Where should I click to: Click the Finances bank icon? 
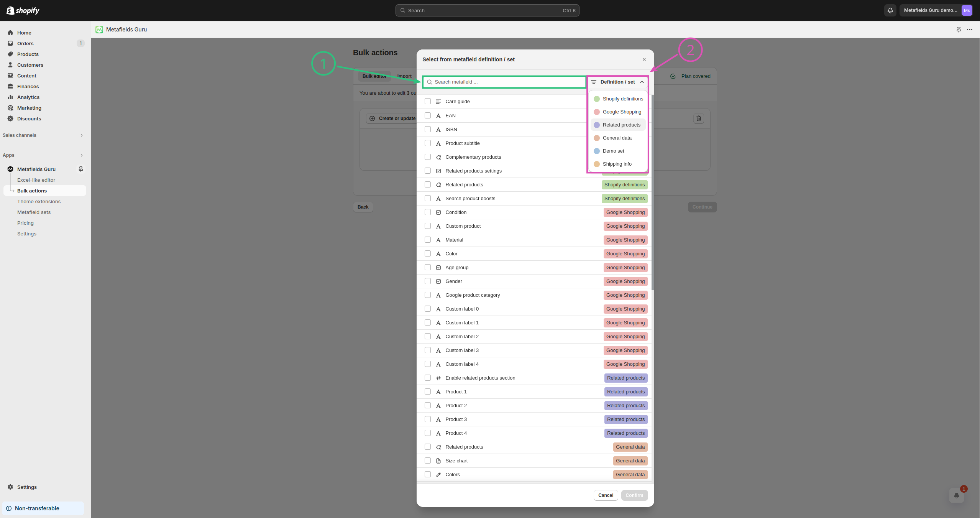(10, 86)
